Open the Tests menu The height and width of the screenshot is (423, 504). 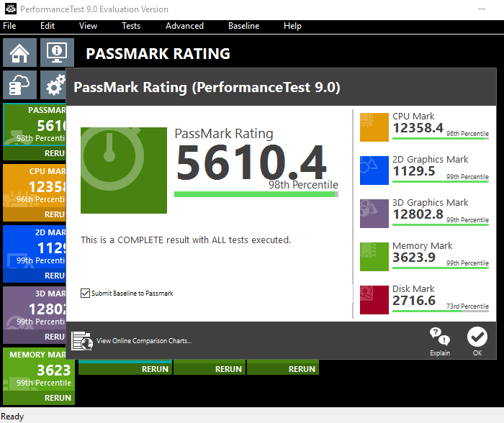click(131, 26)
